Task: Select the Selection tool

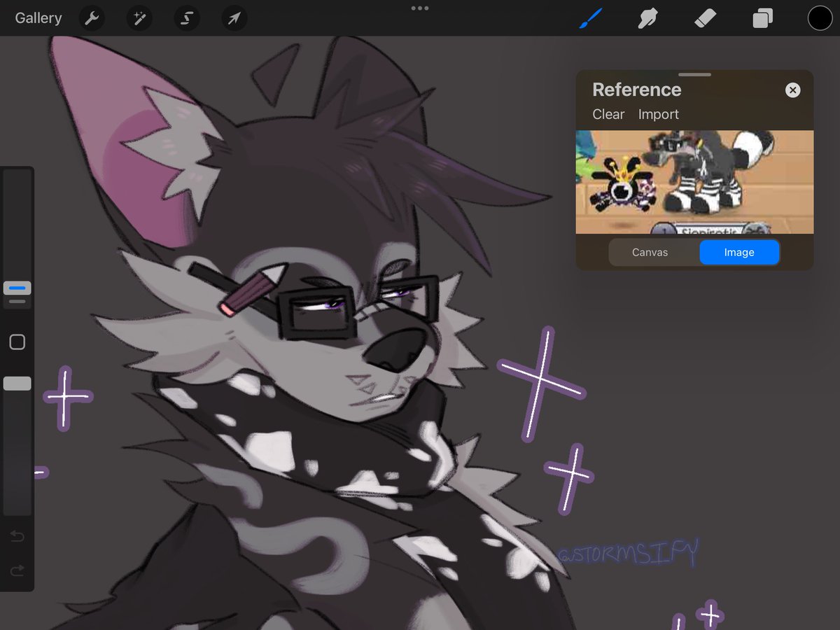Action: click(186, 18)
